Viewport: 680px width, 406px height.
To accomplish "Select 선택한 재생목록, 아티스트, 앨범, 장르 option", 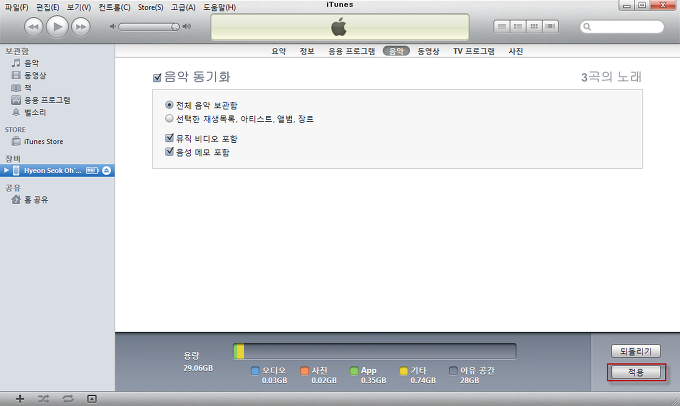I will click(169, 118).
